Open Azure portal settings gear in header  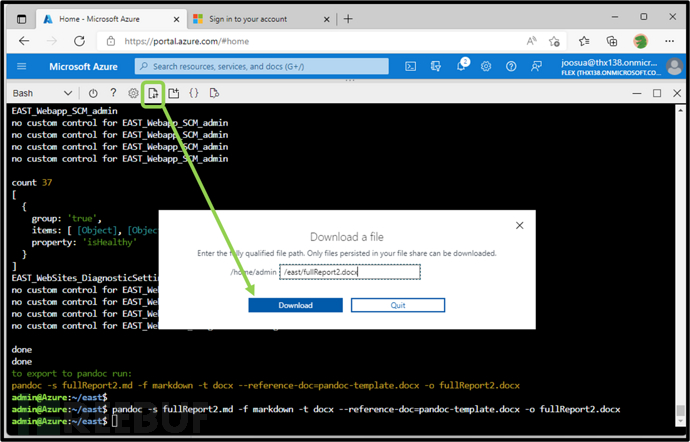coord(486,66)
